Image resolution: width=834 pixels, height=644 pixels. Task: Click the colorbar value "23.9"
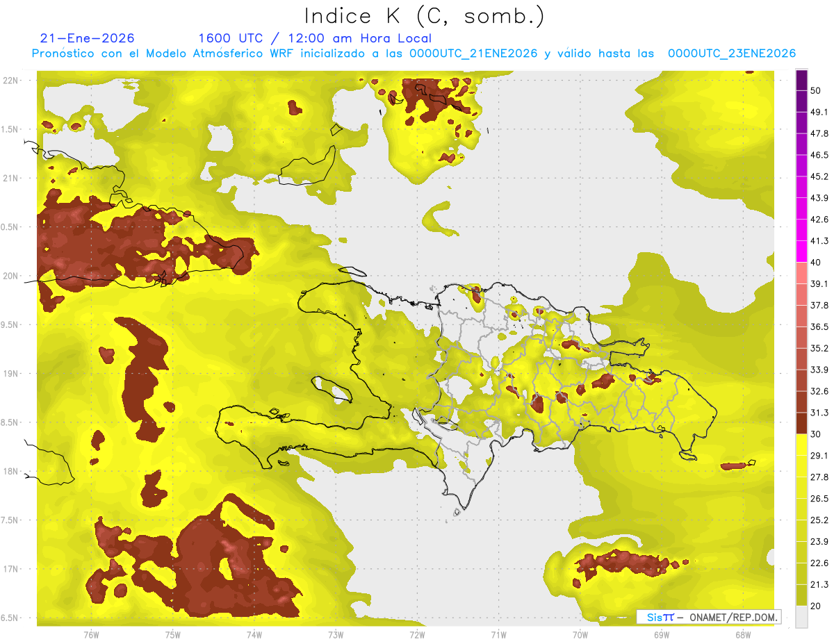click(820, 542)
